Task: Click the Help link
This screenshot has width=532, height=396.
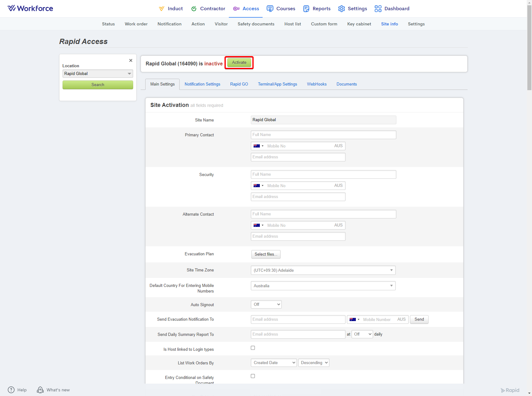Action: point(22,390)
